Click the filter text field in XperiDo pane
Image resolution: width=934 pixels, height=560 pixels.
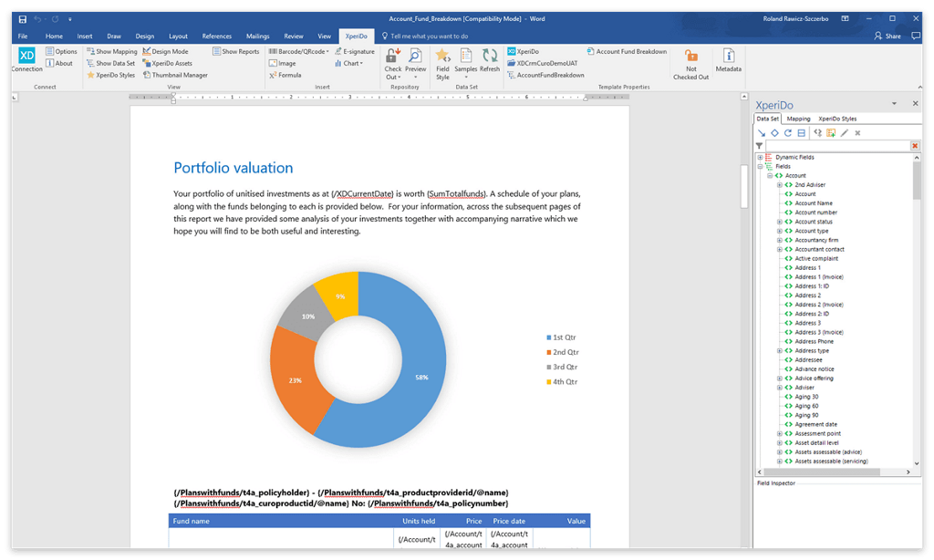click(837, 145)
